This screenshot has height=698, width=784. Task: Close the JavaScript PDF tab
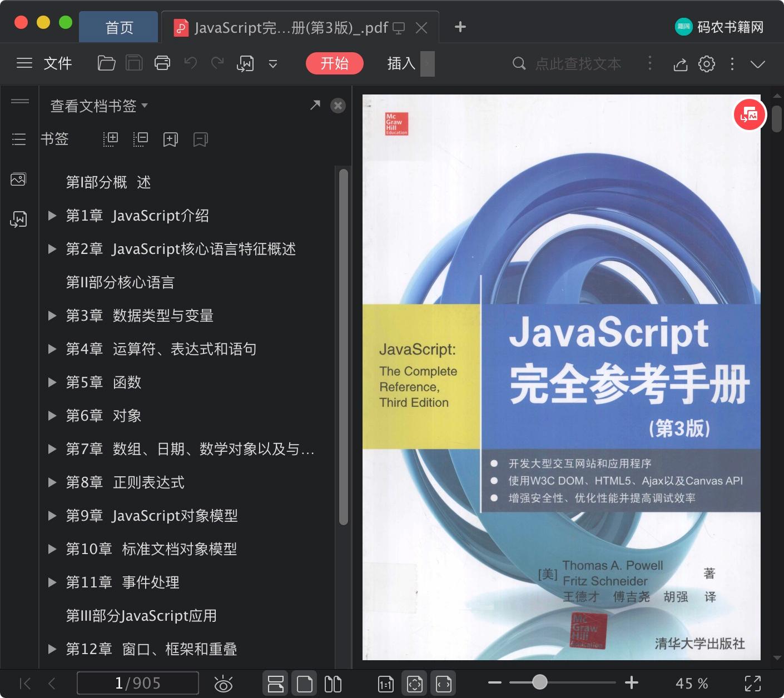click(x=422, y=28)
